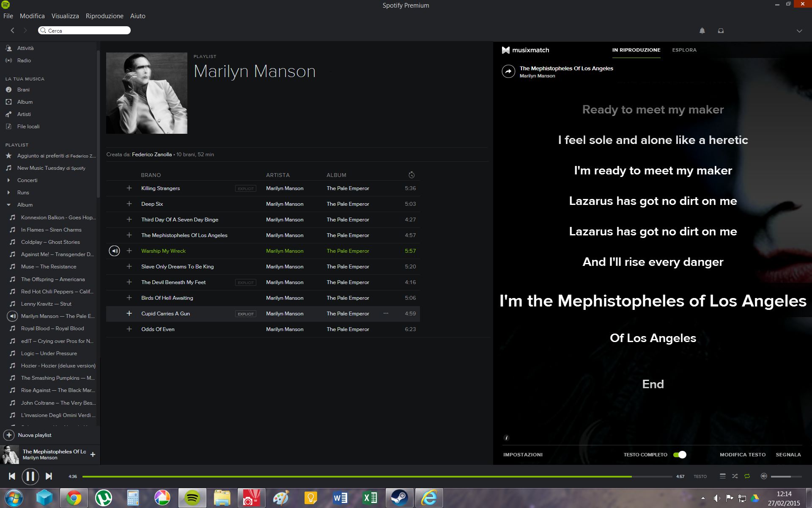Mute the volume speaker icon
Viewport: 812px width, 508px height.
763,476
